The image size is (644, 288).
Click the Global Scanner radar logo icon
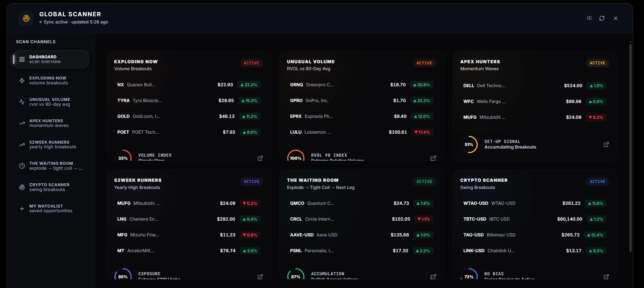(26, 18)
